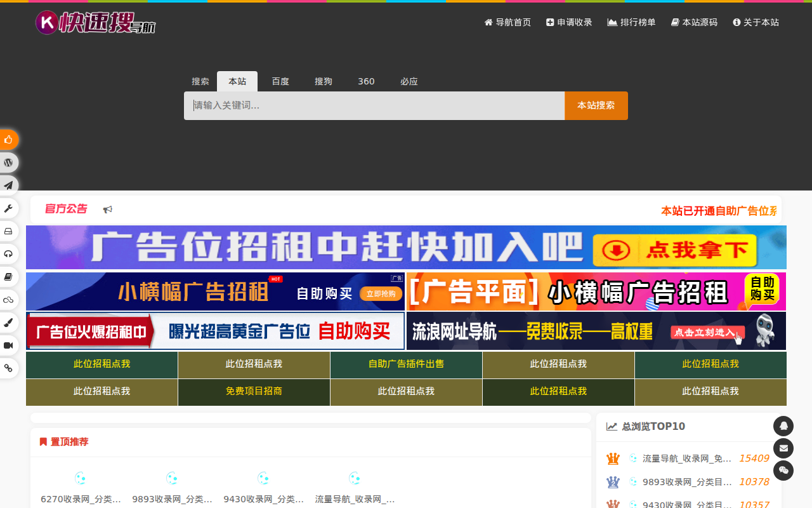The image size is (812, 508).
Task: Click the 自助广告插件出售 link
Action: pos(406,364)
